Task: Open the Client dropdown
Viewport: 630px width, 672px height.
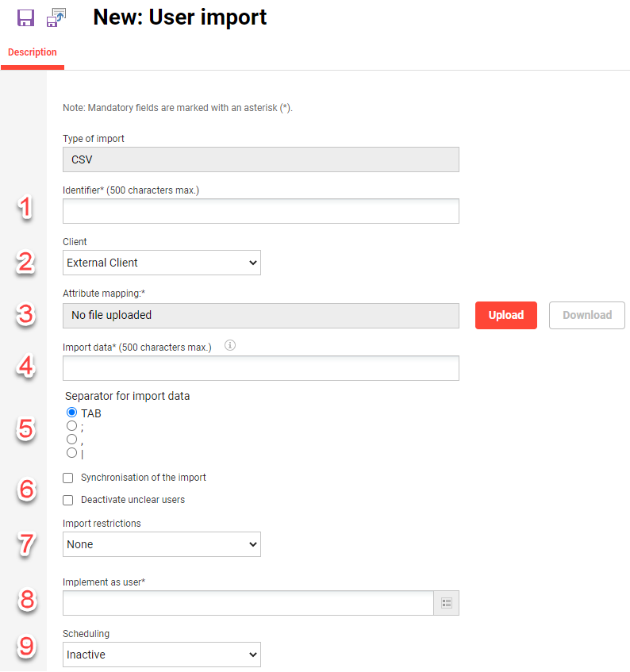Action: coord(162,262)
